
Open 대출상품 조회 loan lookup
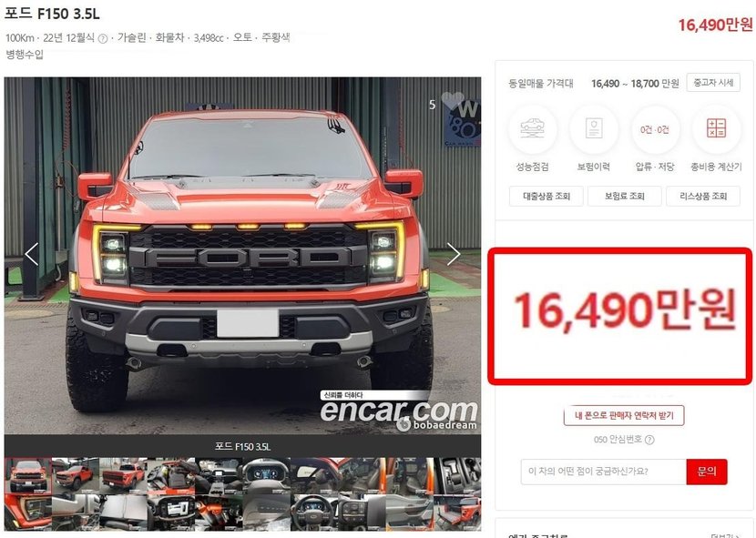tap(547, 197)
